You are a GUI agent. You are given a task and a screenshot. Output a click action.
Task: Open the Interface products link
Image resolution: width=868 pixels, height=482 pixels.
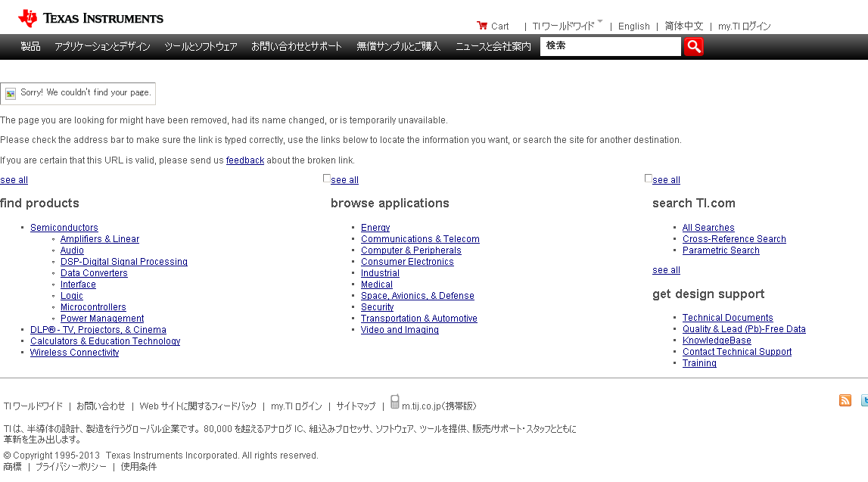coord(78,285)
